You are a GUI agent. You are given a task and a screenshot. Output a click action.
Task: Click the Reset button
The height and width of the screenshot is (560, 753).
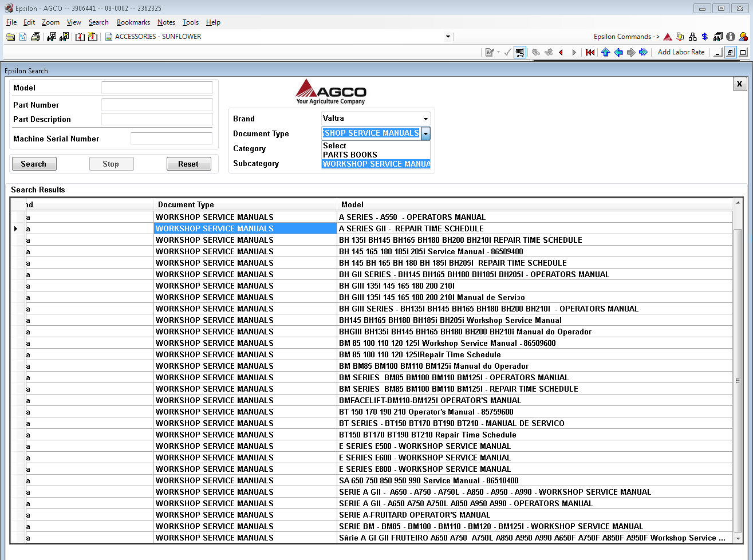tap(188, 164)
